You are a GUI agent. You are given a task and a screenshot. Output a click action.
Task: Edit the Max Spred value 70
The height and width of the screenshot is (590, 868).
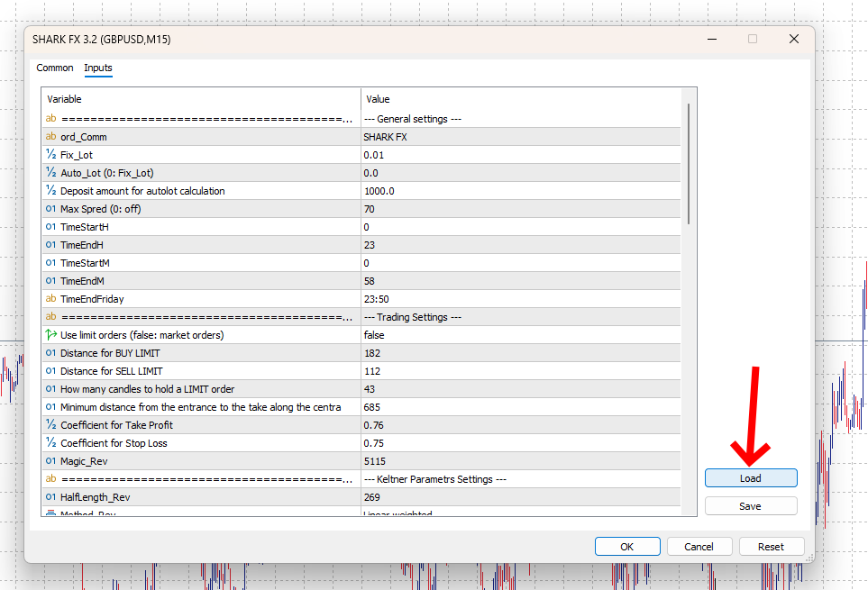pos(521,209)
